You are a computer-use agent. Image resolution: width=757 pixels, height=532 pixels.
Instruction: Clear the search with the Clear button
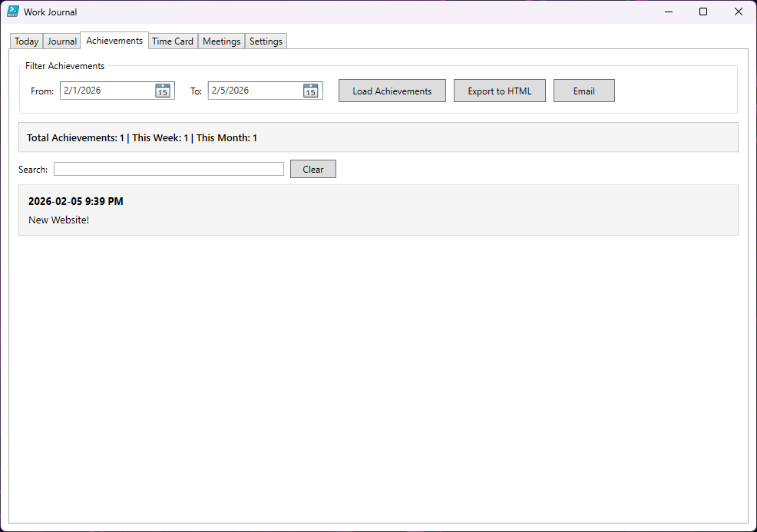pos(313,169)
